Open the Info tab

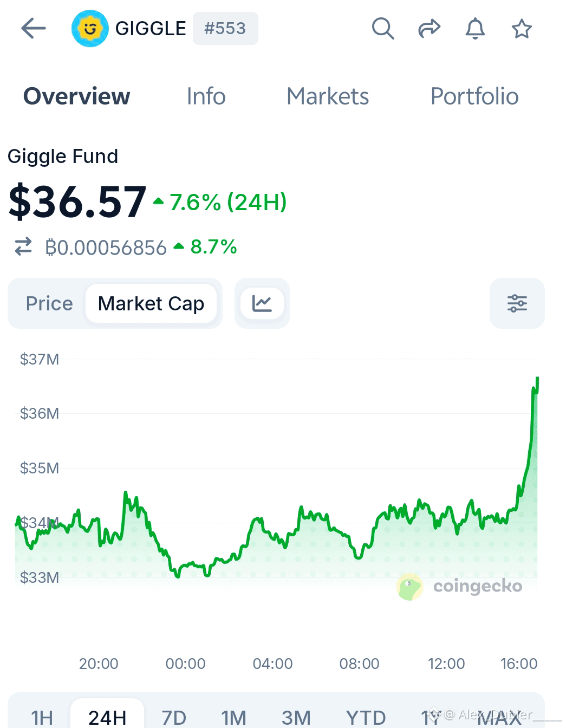coord(206,96)
